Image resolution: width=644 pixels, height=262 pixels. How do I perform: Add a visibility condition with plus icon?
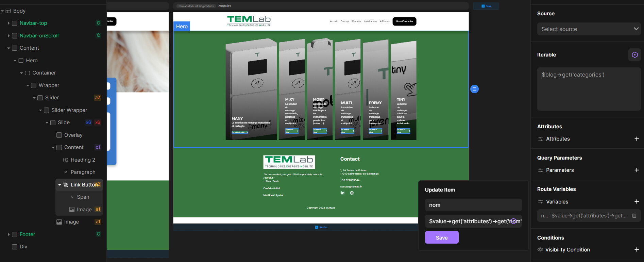pyautogui.click(x=637, y=250)
